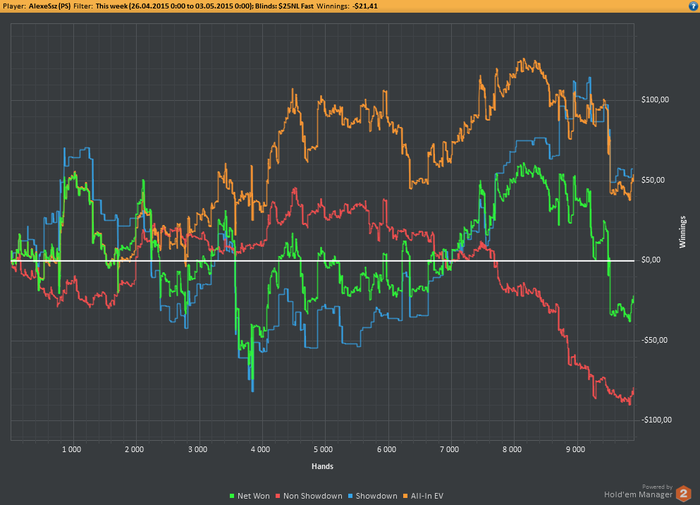Click the Non Showdown legend label
The image size is (700, 505).
(313, 496)
